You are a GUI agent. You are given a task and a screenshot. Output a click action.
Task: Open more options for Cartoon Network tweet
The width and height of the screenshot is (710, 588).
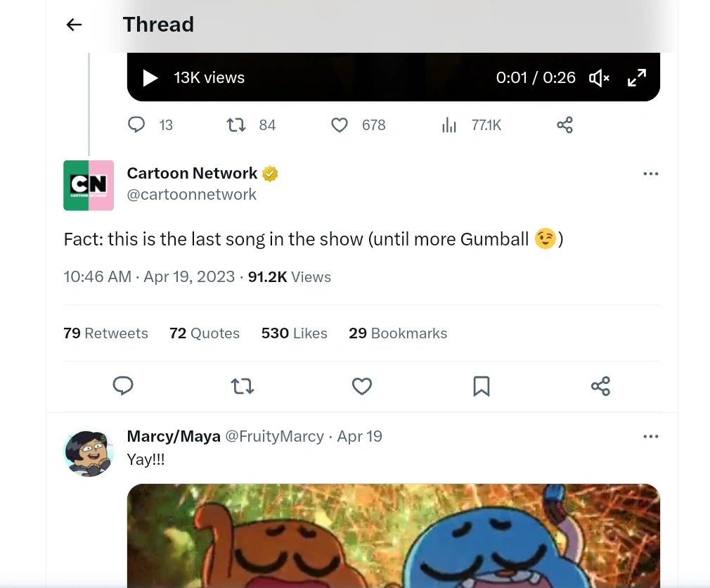tap(651, 174)
